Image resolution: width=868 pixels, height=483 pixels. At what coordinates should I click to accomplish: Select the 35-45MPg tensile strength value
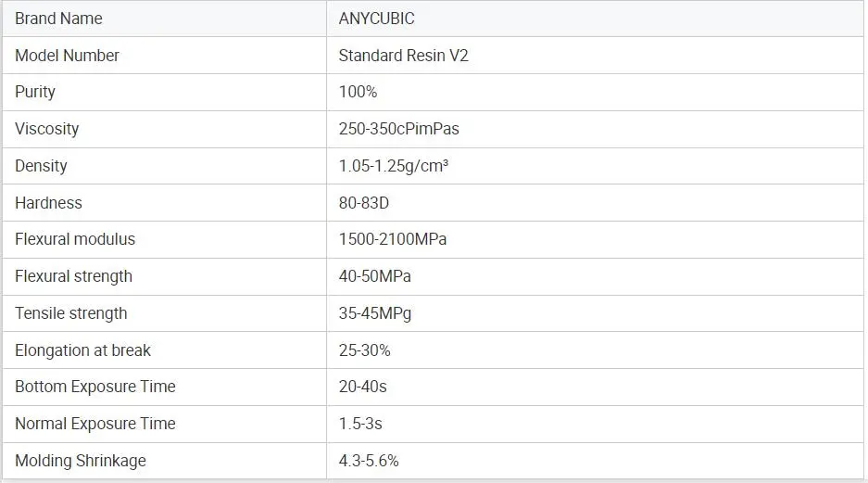tap(375, 313)
